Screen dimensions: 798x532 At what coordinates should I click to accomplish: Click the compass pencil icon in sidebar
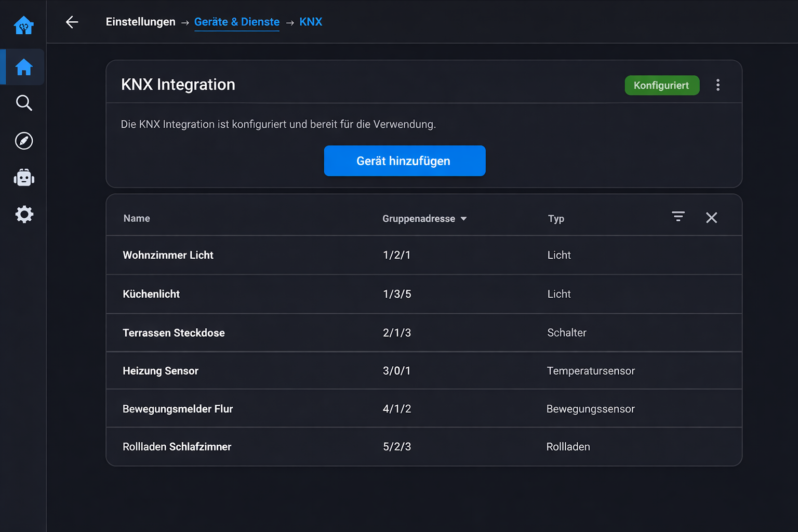[x=23, y=140]
